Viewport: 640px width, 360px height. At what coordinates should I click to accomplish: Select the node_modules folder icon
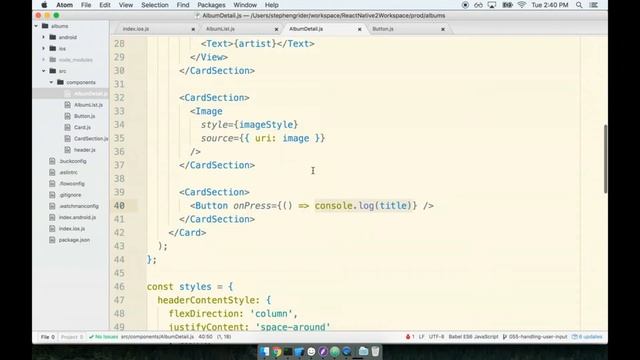tap(53, 60)
